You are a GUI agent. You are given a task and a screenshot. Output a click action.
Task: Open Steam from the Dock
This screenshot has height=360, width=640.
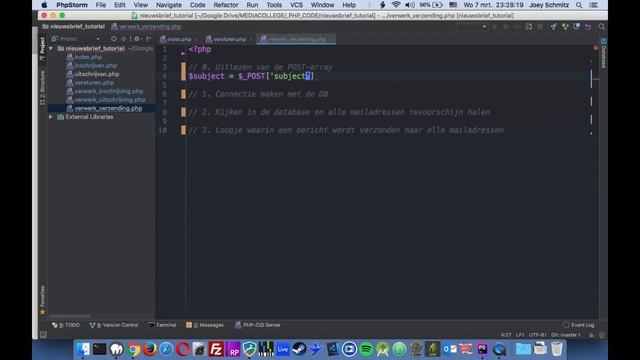pos(299,349)
